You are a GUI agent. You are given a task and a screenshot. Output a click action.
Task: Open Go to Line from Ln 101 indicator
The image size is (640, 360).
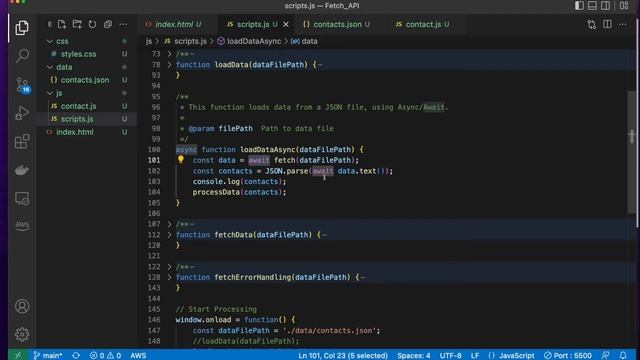pos(343,355)
